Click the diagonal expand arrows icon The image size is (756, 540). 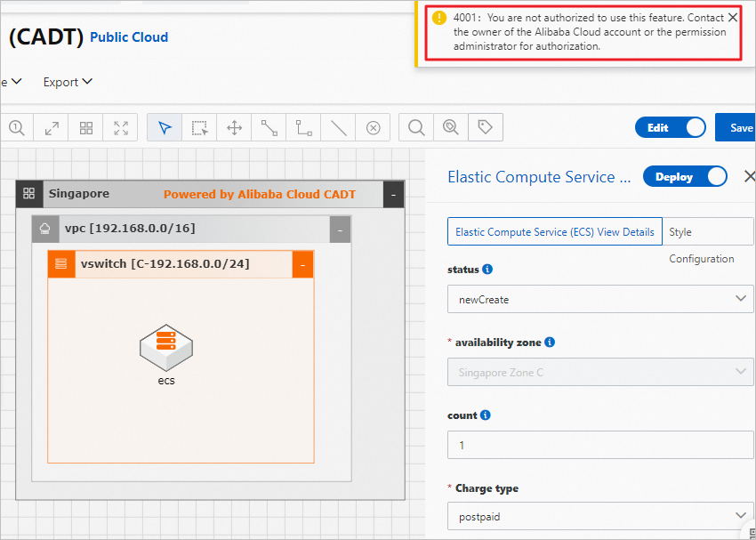tap(51, 128)
